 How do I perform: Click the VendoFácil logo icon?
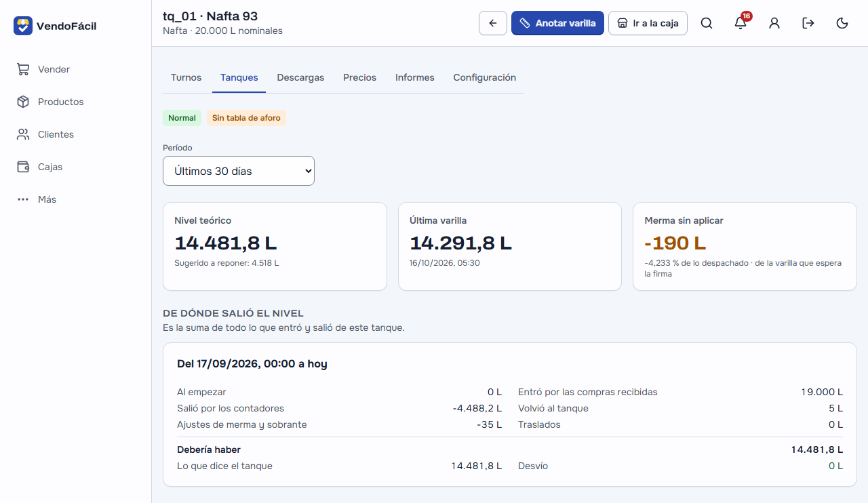coord(23,26)
